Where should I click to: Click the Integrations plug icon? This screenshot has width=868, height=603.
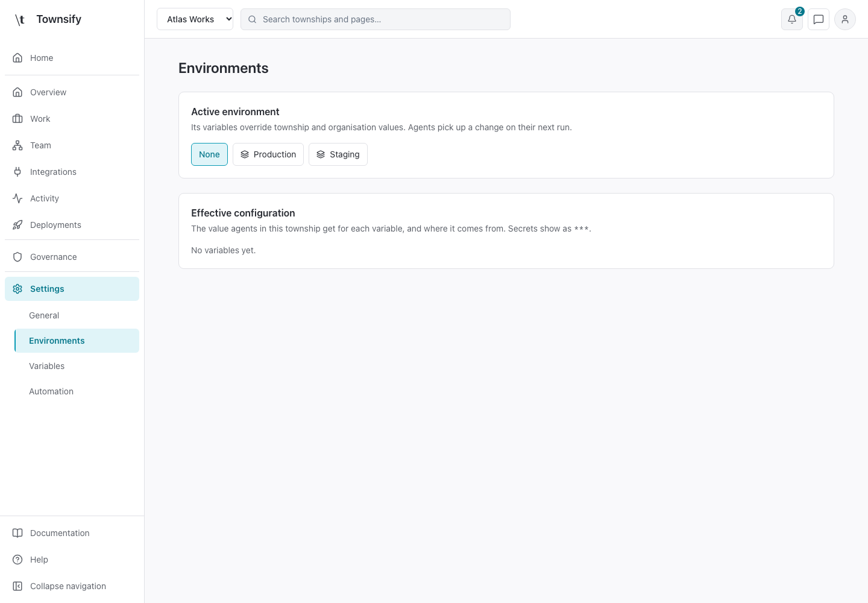point(17,172)
